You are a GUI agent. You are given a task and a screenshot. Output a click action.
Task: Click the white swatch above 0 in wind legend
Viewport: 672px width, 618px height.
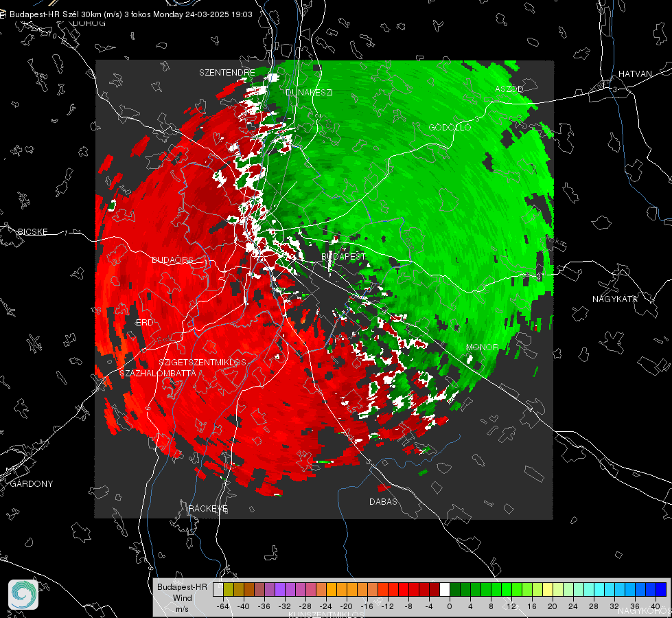[x=445, y=590]
